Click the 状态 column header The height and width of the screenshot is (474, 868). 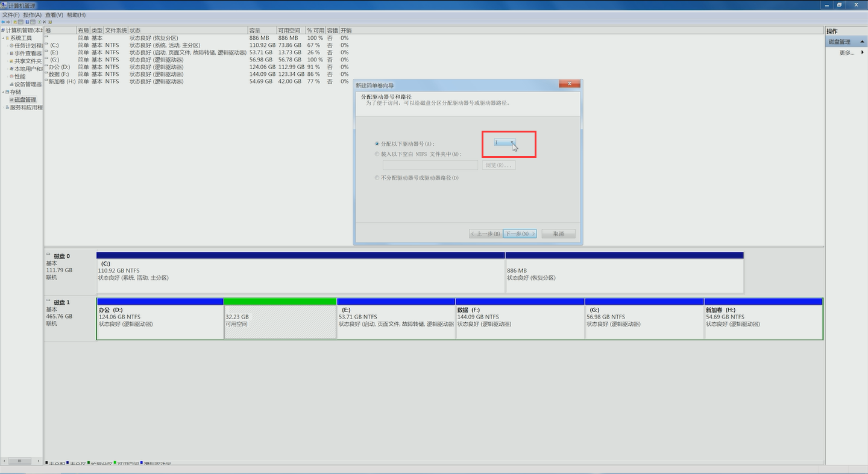click(x=188, y=30)
